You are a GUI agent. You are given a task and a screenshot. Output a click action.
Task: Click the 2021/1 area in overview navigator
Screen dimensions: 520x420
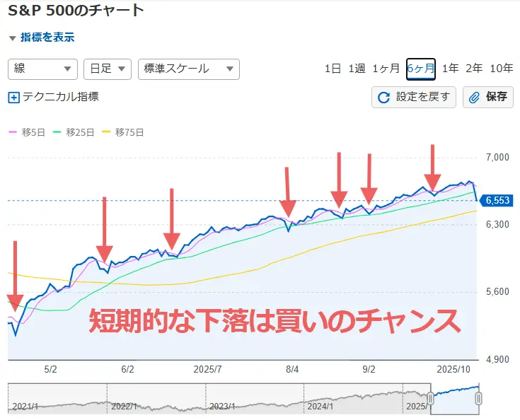click(25, 407)
